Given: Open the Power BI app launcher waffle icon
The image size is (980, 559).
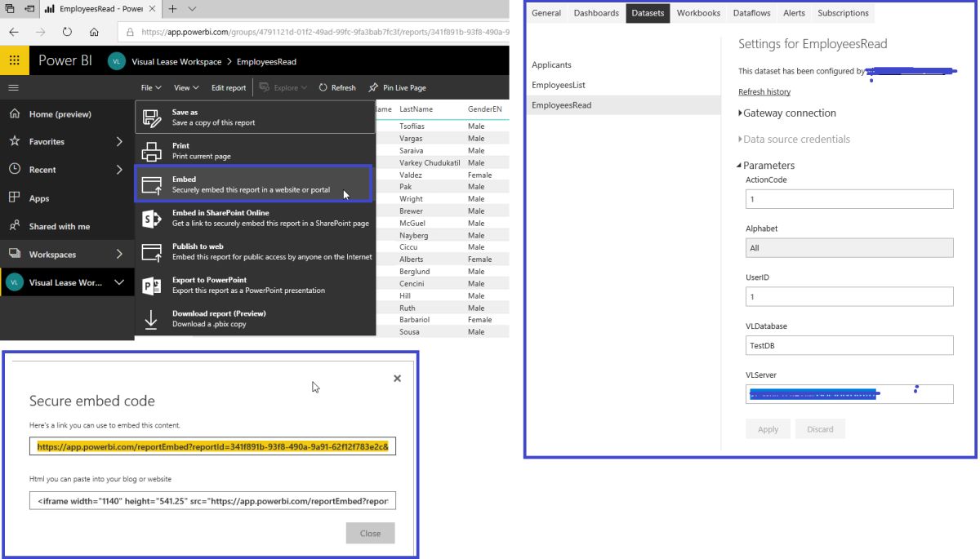Looking at the screenshot, I should [14, 60].
